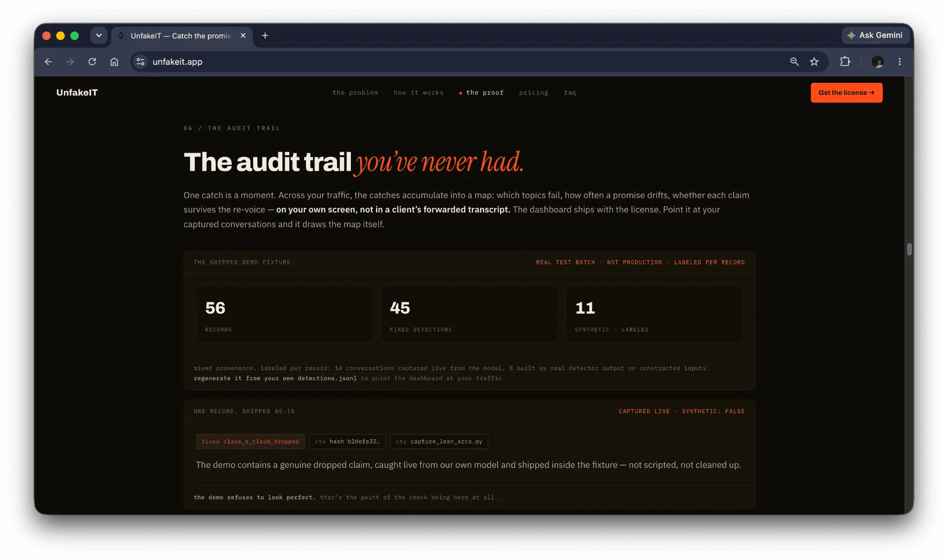Open the Chrome three-dot menu
Viewport: 948px width, 560px height.
click(x=900, y=62)
